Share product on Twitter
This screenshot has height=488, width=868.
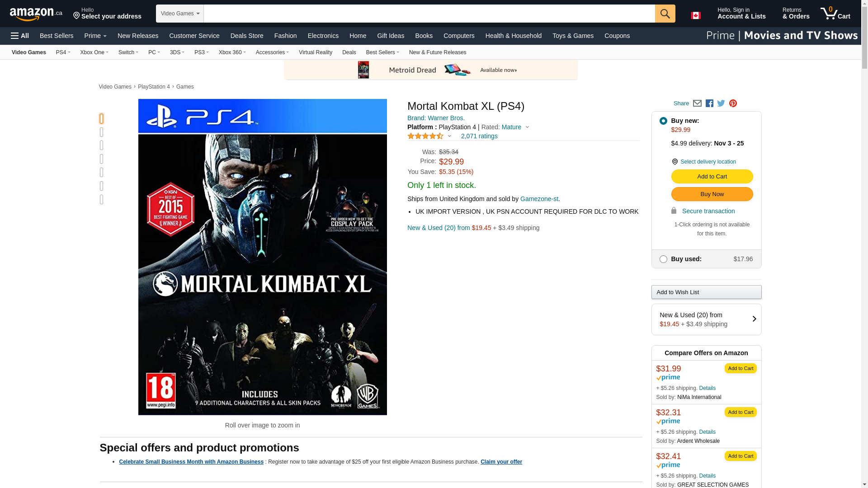721,103
